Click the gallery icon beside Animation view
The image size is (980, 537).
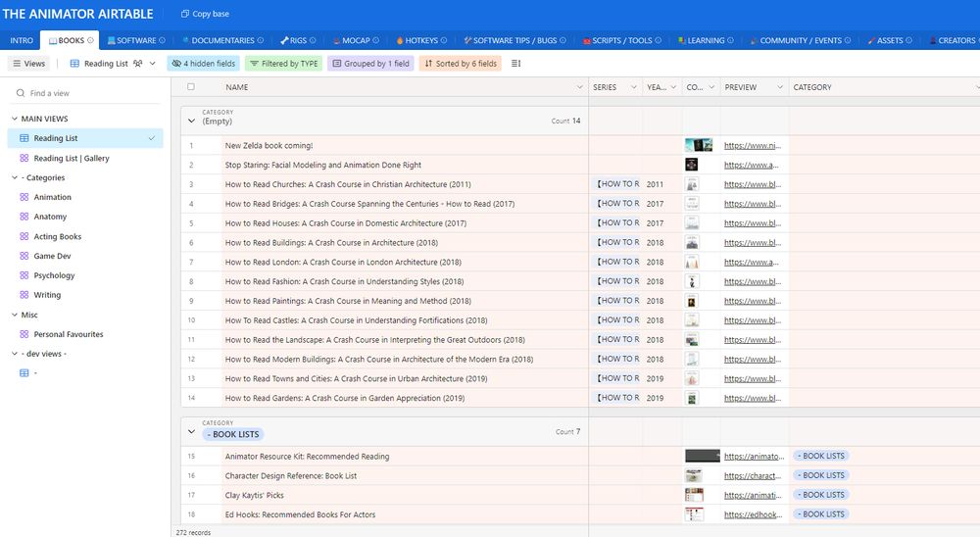click(24, 197)
